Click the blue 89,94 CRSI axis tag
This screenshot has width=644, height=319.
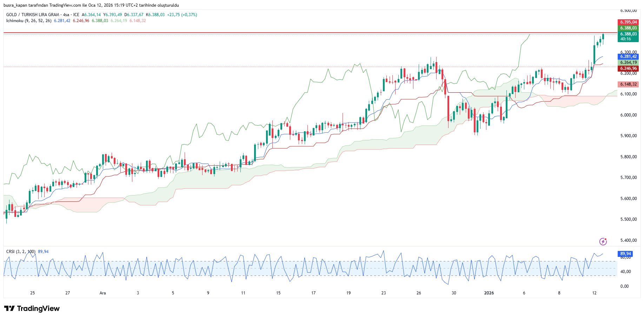(x=625, y=254)
